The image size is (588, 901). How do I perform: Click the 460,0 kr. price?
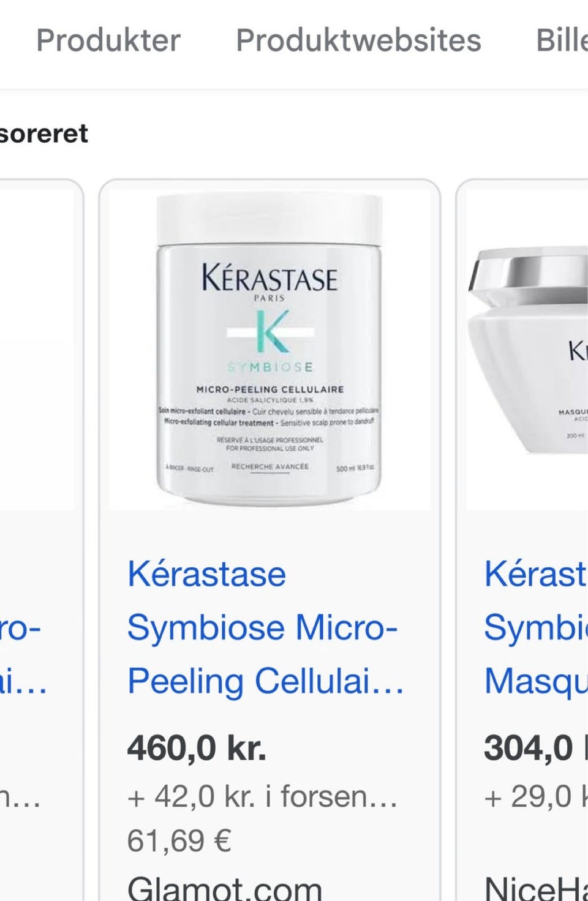[x=197, y=748]
